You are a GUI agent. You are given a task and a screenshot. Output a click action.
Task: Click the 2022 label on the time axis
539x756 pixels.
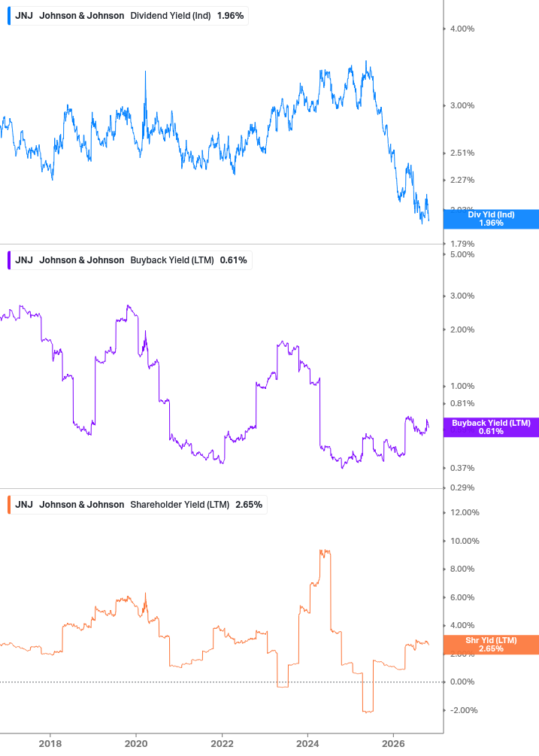222,743
